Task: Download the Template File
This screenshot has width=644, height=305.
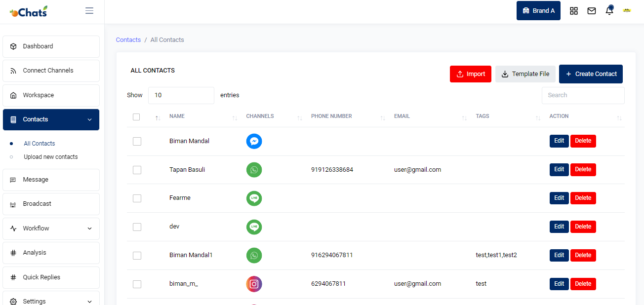Action: tap(525, 74)
